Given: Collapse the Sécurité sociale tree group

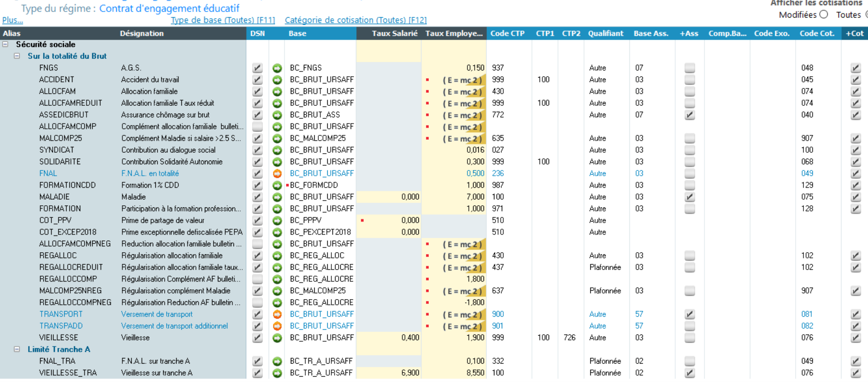Looking at the screenshot, I should point(6,44).
